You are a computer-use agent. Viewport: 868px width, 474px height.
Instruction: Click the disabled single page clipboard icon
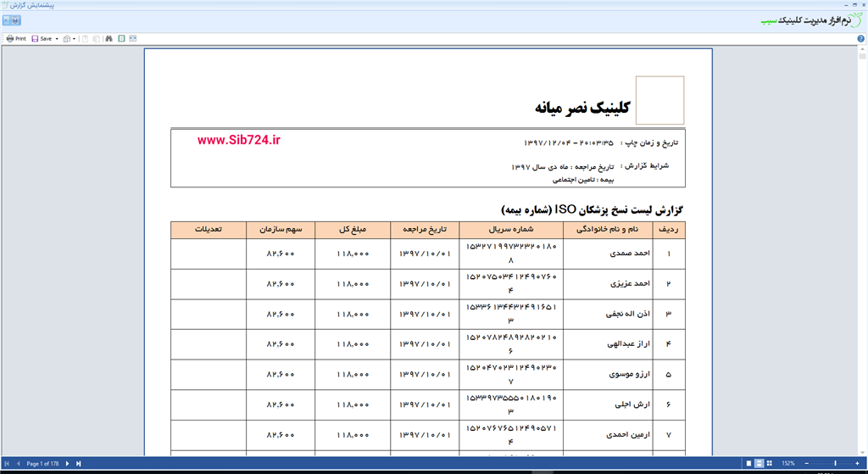(86, 39)
